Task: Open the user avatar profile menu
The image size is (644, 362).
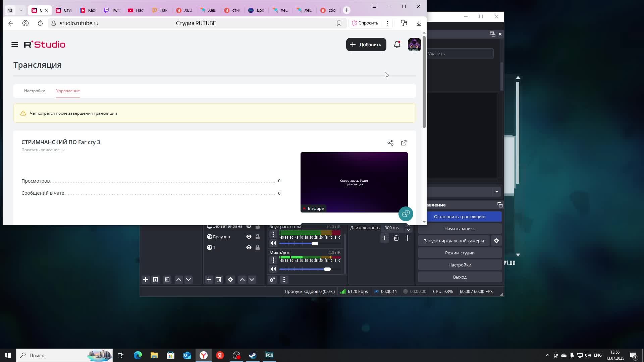Action: [x=414, y=45]
